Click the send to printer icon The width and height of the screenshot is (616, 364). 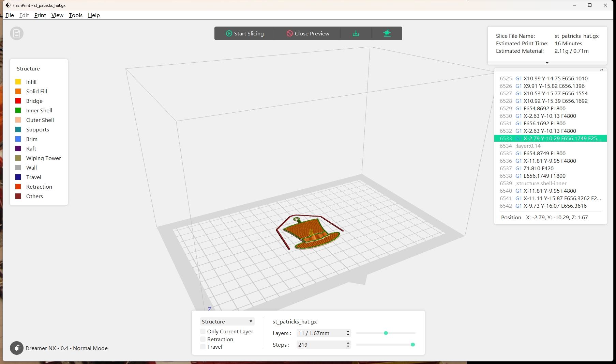click(x=387, y=33)
